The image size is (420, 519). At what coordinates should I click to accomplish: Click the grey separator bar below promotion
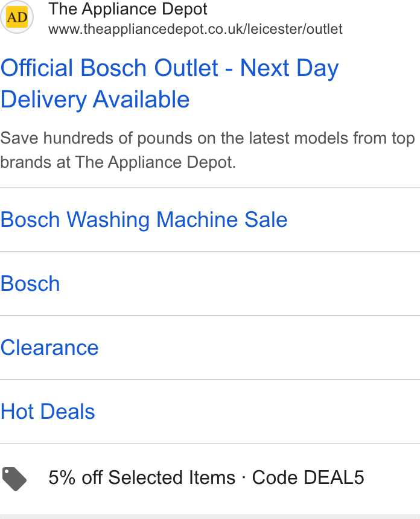[x=210, y=517]
